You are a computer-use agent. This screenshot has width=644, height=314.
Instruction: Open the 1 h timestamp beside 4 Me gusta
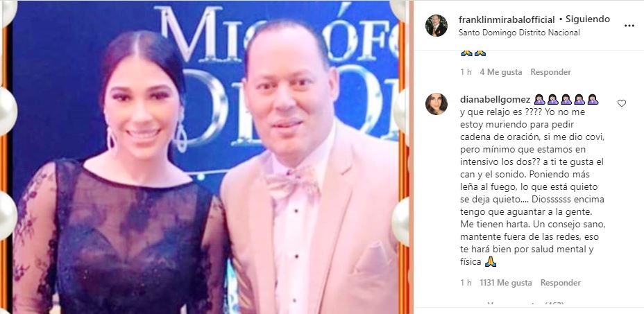click(466, 72)
